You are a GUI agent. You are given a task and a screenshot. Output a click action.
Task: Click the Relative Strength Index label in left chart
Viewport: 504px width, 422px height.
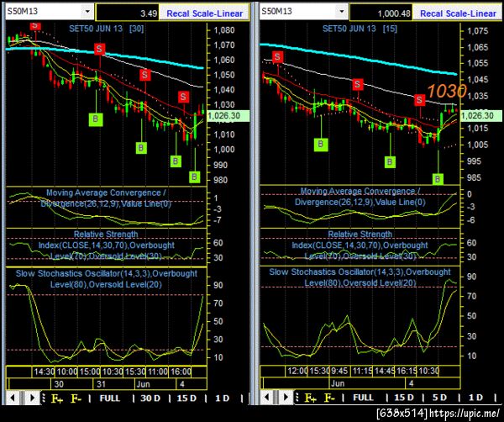point(107,245)
